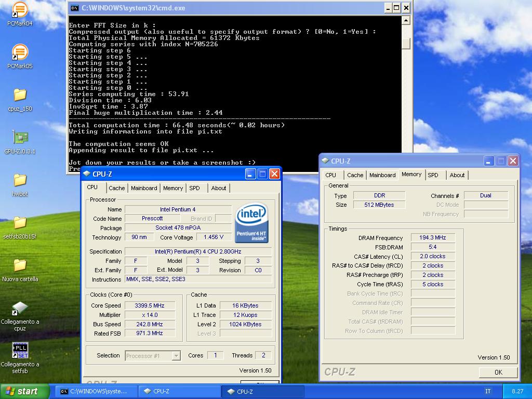Open Memory tab in the CPU window
The width and height of the screenshot is (532, 399).
click(172, 188)
